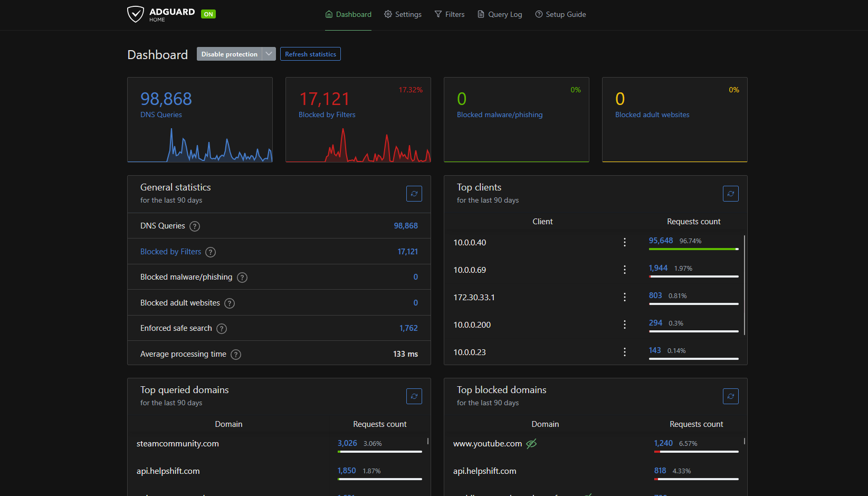Screen dimensions: 868x496
Task: Expand the Disable protection dropdown arrow
Action: tap(269, 54)
